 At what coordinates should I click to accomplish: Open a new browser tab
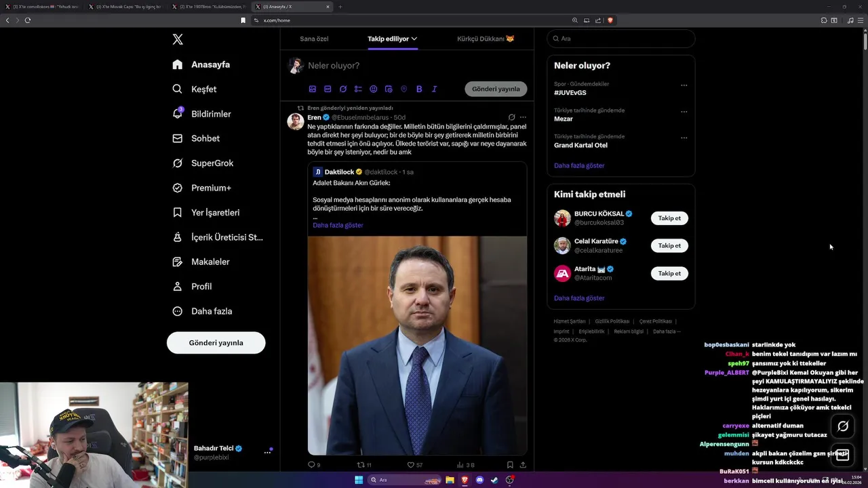pos(340,7)
